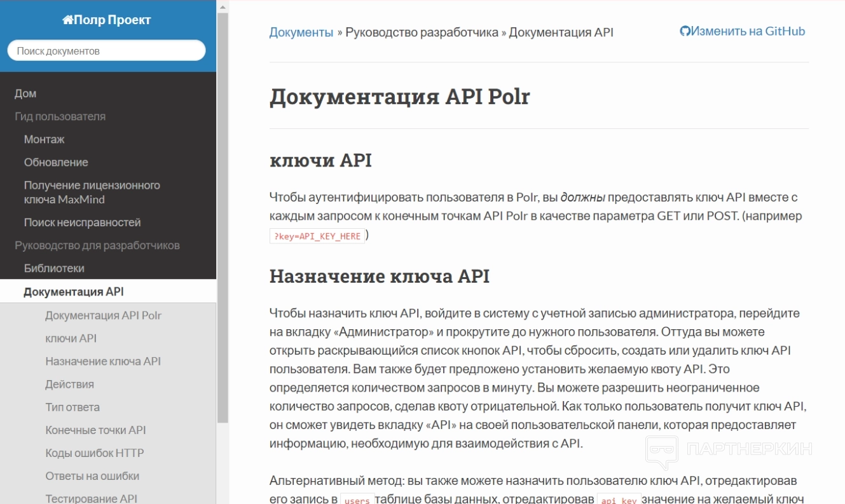Jump to ключи API in sidebar contents

point(71,338)
